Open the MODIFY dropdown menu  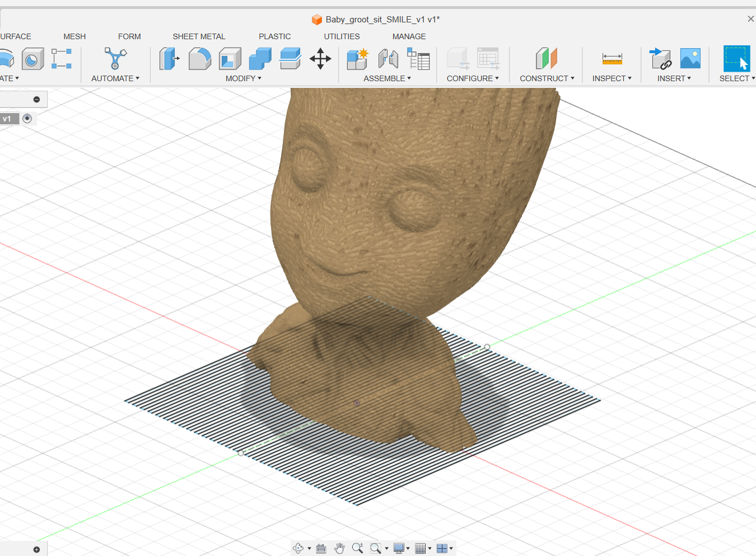[x=244, y=78]
